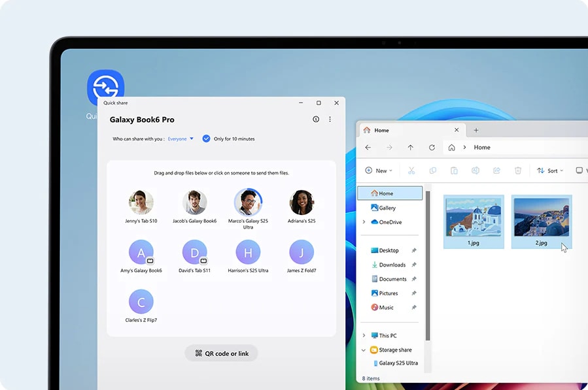The width and height of the screenshot is (588, 390).
Task: Maximize the Quick share window
Action: (319, 103)
